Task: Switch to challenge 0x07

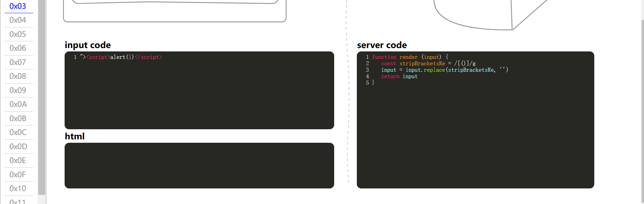Action: [18, 62]
